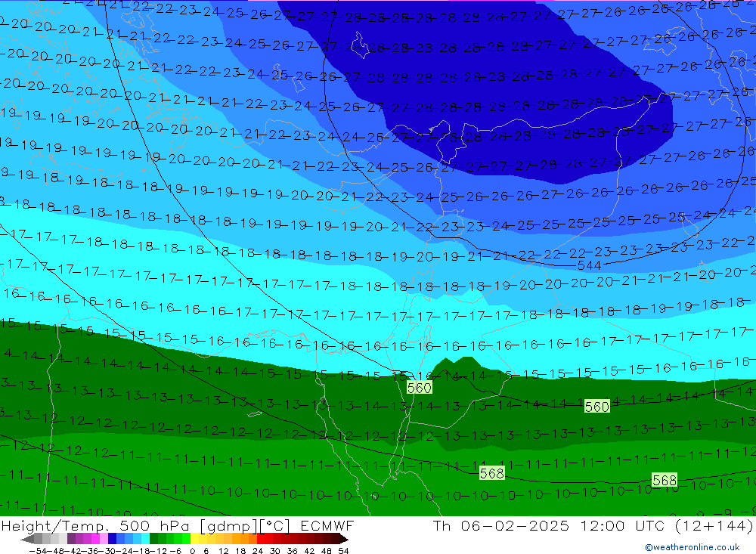Click the 544 height contour label
756x554 pixels.
[x=589, y=265]
